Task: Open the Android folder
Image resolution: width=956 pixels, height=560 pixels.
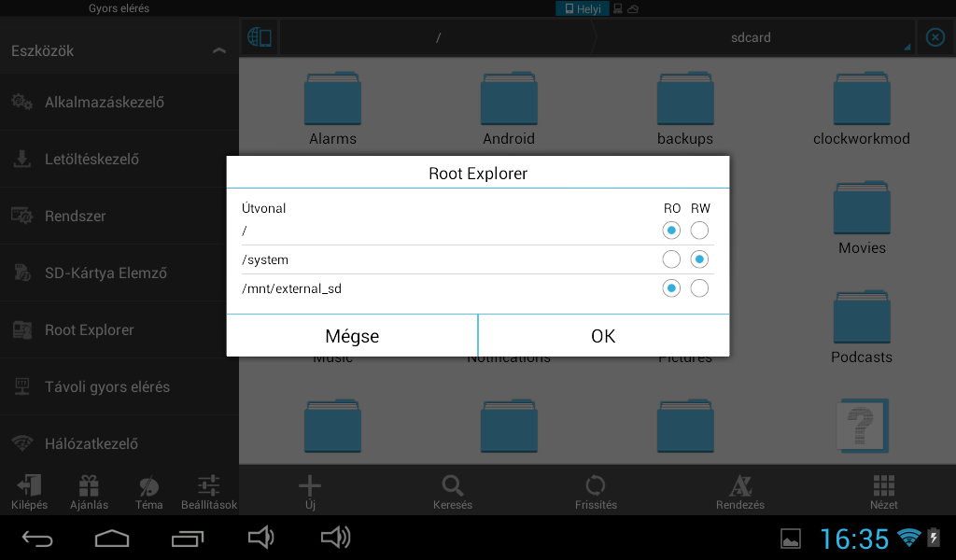Action: pyautogui.click(x=509, y=108)
